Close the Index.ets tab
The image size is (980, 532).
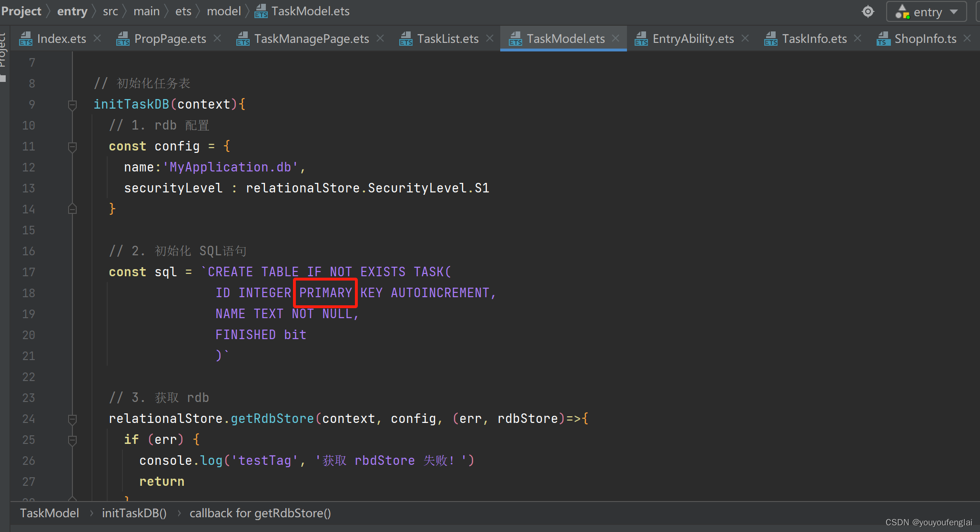[x=97, y=38]
